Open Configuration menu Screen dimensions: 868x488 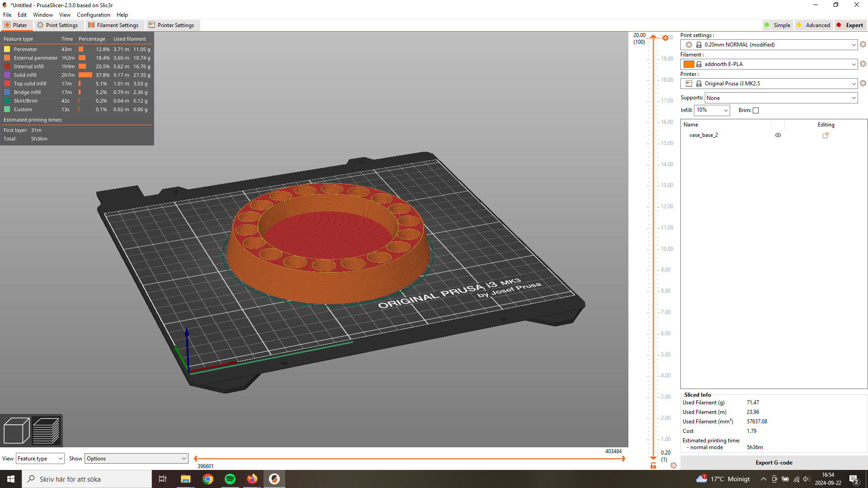94,15
